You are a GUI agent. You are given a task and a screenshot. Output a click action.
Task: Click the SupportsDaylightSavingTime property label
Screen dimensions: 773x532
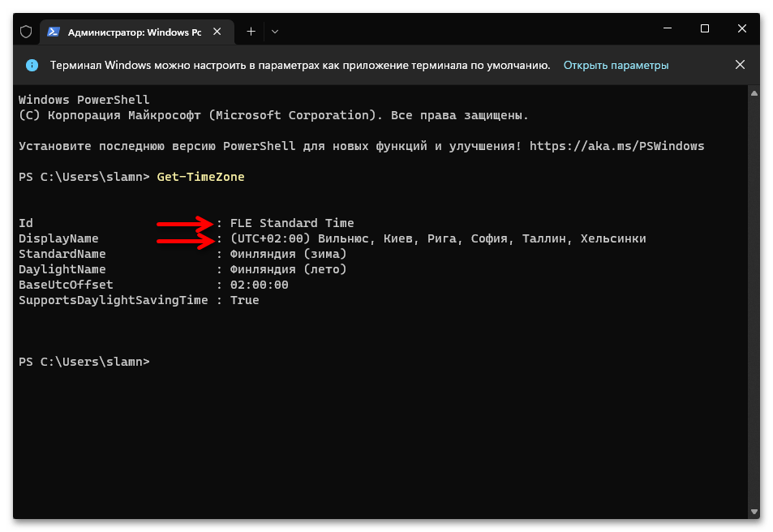click(x=114, y=300)
